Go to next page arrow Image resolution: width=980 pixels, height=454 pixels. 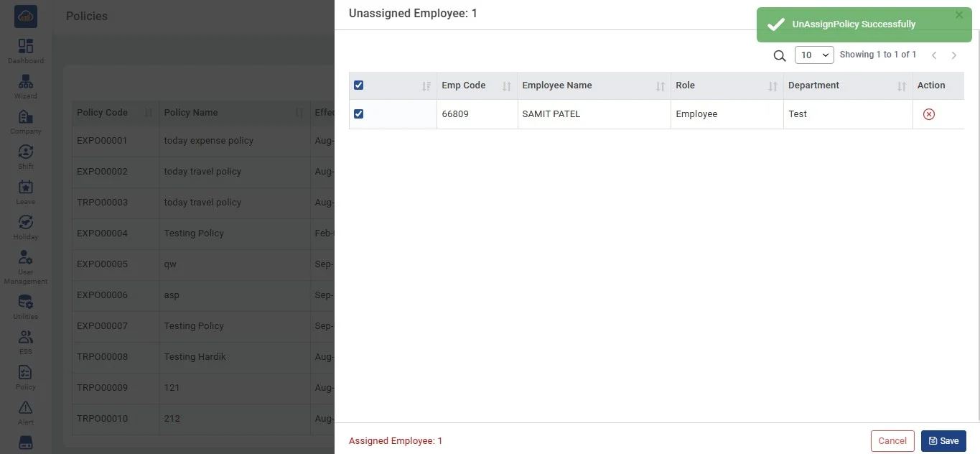click(x=954, y=55)
